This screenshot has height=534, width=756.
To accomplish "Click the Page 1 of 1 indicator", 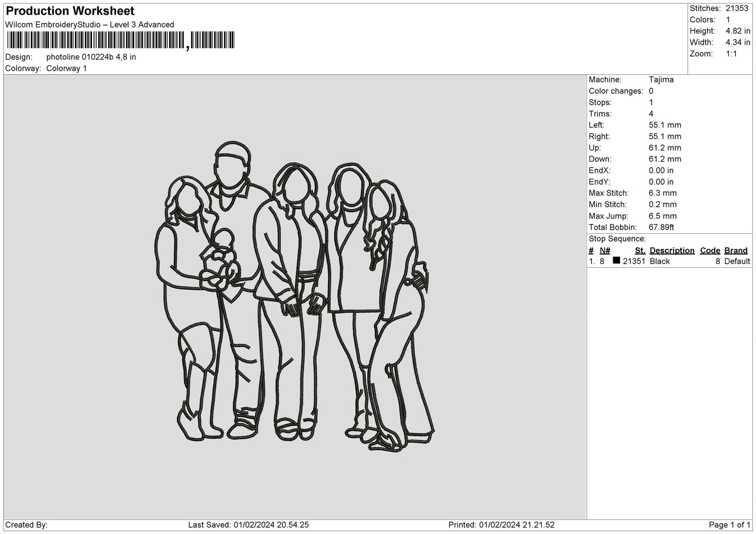I will pyautogui.click(x=729, y=525).
